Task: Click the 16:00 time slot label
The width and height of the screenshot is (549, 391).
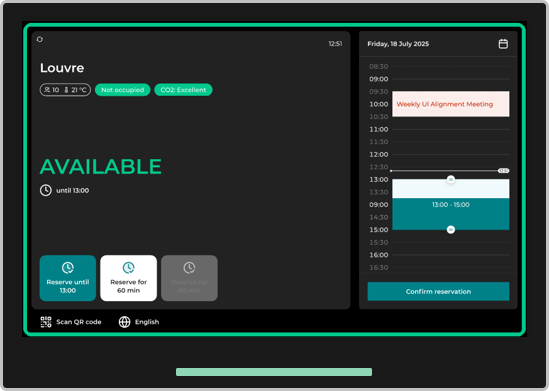Action: pyautogui.click(x=378, y=255)
